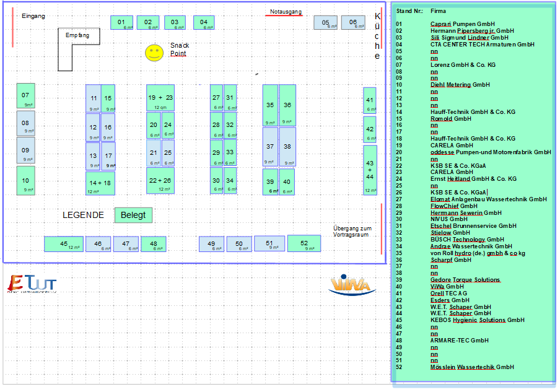Click Ernst Heitland GmbH & Co. KG
This screenshot has width=560, height=392.
(473, 179)
